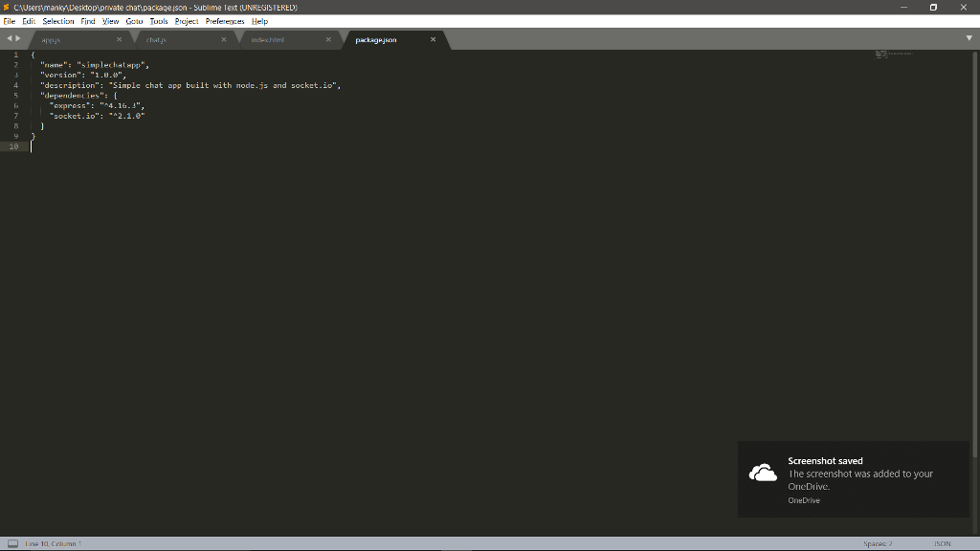Image resolution: width=980 pixels, height=551 pixels.
Task: Click the Sublime Text icon in title bar
Action: coord(6,6)
